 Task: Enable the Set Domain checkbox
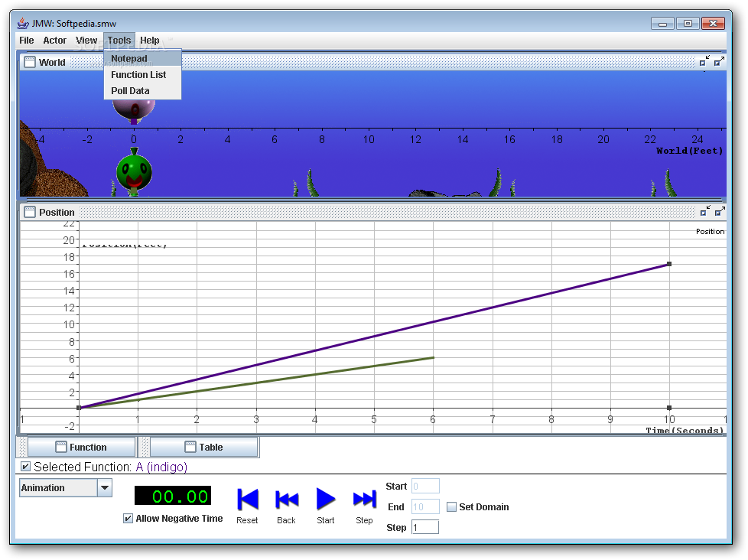tap(451, 507)
